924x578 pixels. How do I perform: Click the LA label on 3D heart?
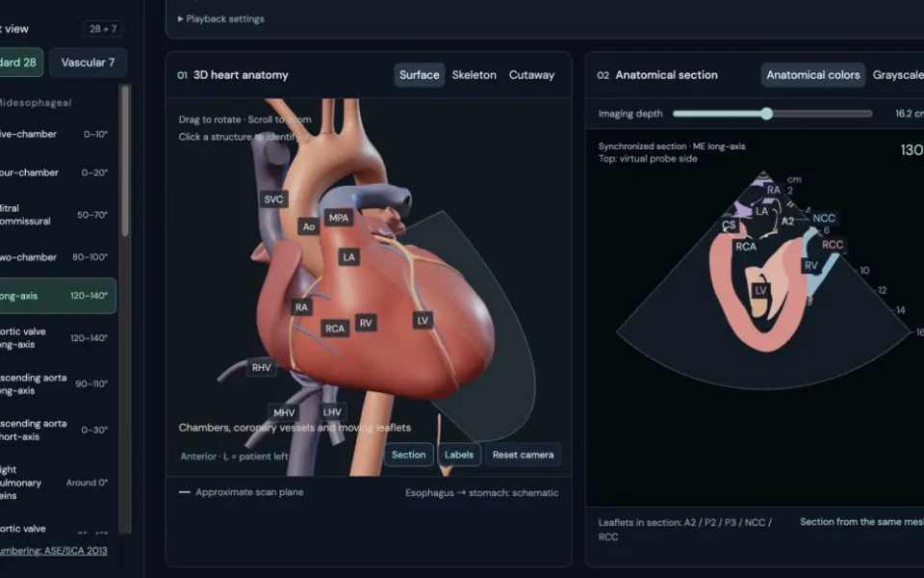tap(348, 257)
